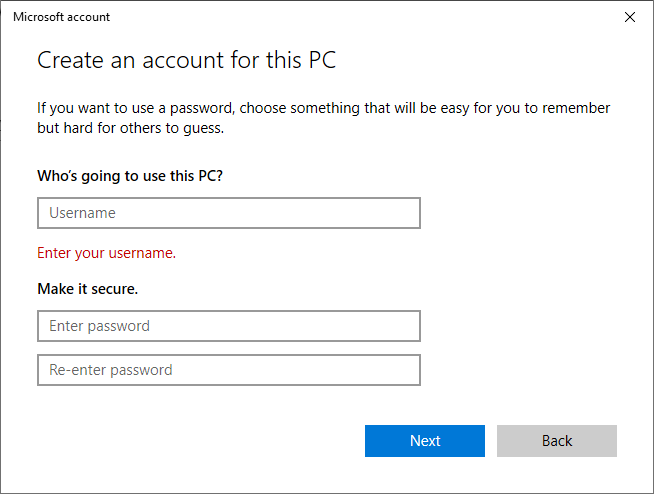Close the Microsoft account dialog

[x=629, y=17]
